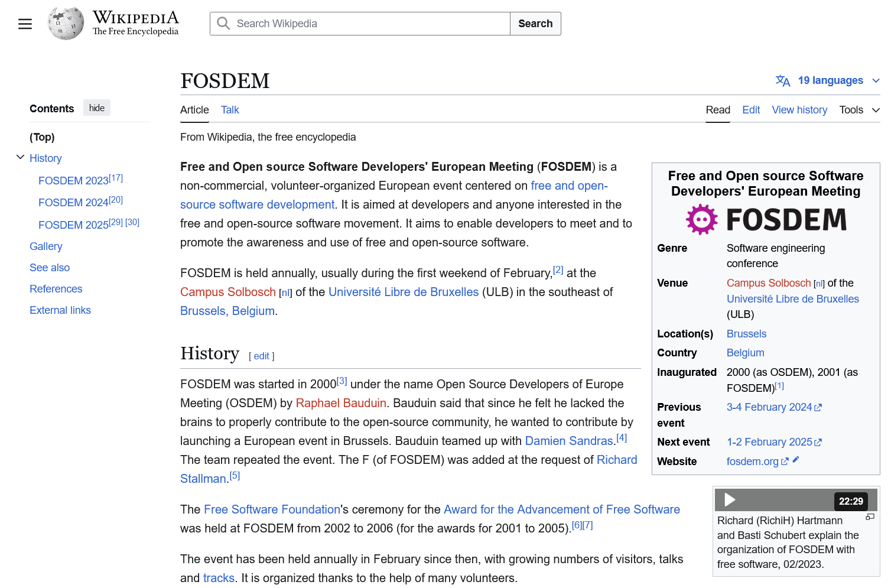The height and width of the screenshot is (588, 891).
Task: Jump to Gallery section
Action: [46, 246]
